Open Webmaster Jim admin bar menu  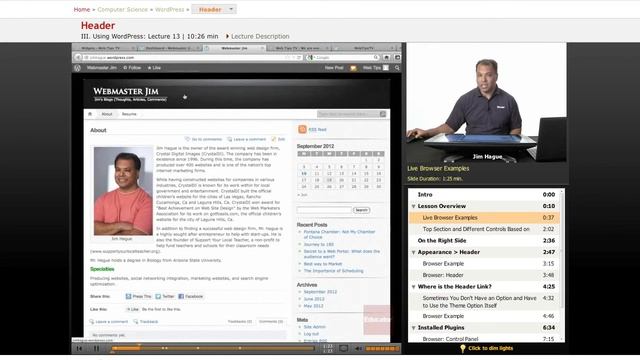102,68
